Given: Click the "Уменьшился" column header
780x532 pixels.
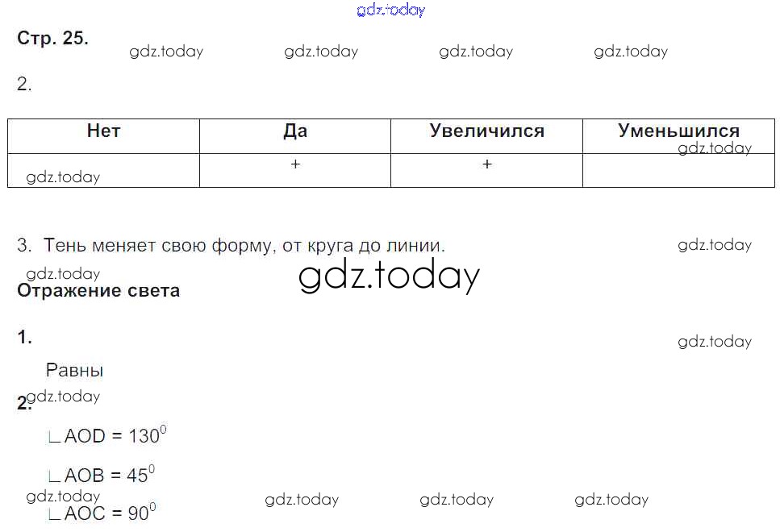Looking at the screenshot, I should point(678,131).
